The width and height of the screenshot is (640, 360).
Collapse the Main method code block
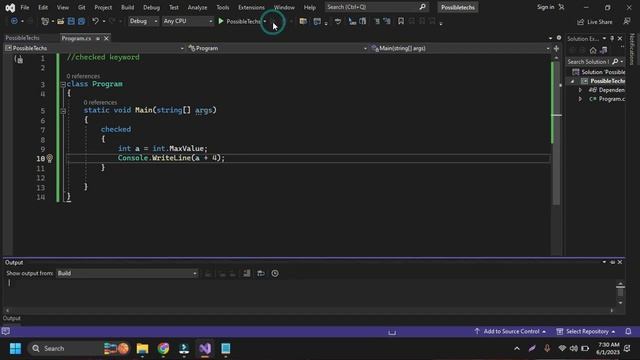[63, 111]
